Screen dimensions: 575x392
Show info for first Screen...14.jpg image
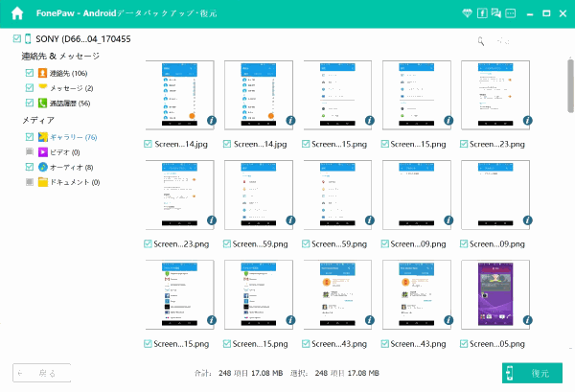point(212,120)
